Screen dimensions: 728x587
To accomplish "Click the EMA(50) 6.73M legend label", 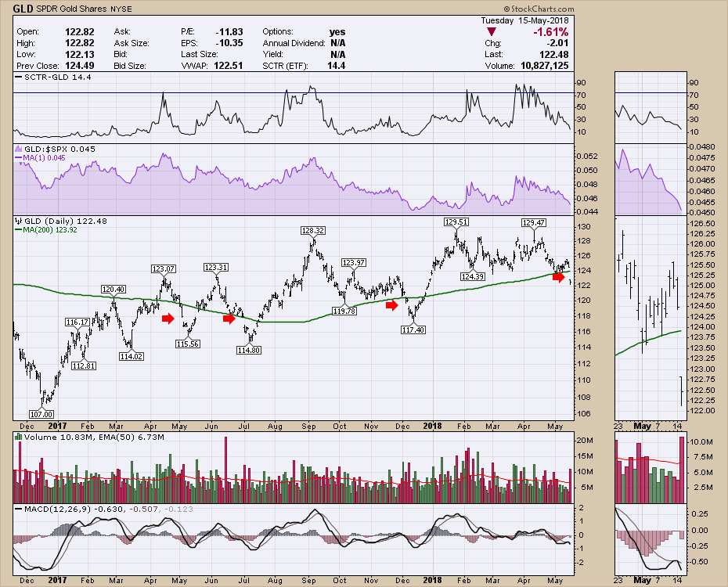I will point(132,437).
